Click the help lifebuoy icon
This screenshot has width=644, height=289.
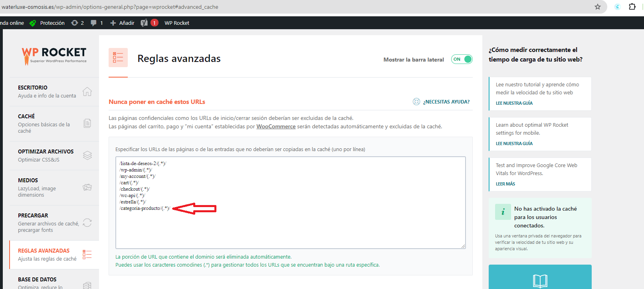click(x=416, y=102)
